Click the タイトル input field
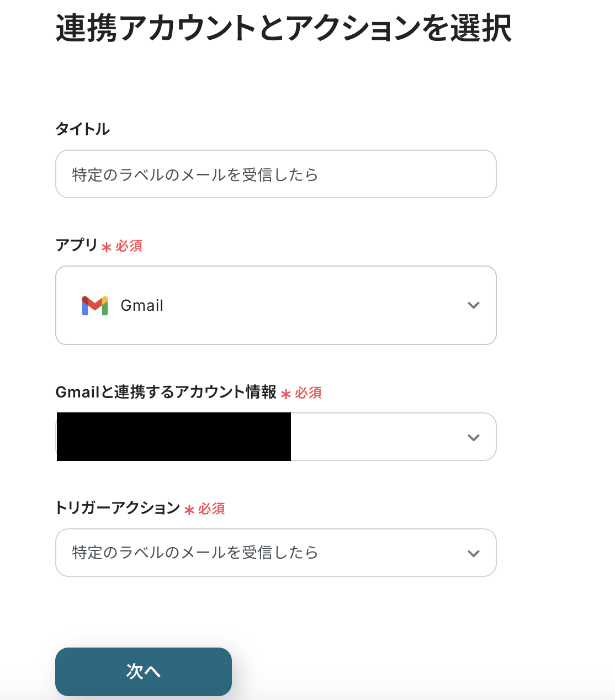 pyautogui.click(x=275, y=174)
